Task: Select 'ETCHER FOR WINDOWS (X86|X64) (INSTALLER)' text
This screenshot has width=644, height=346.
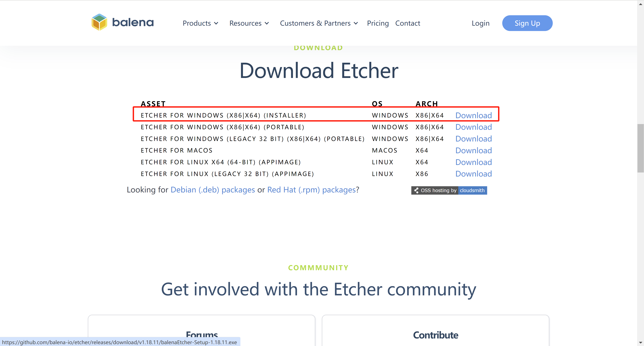Action: click(223, 115)
